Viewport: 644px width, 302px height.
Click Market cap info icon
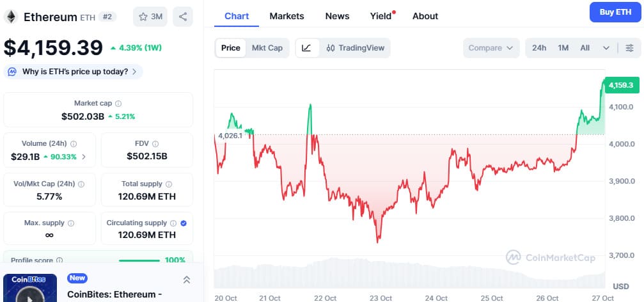click(x=118, y=103)
